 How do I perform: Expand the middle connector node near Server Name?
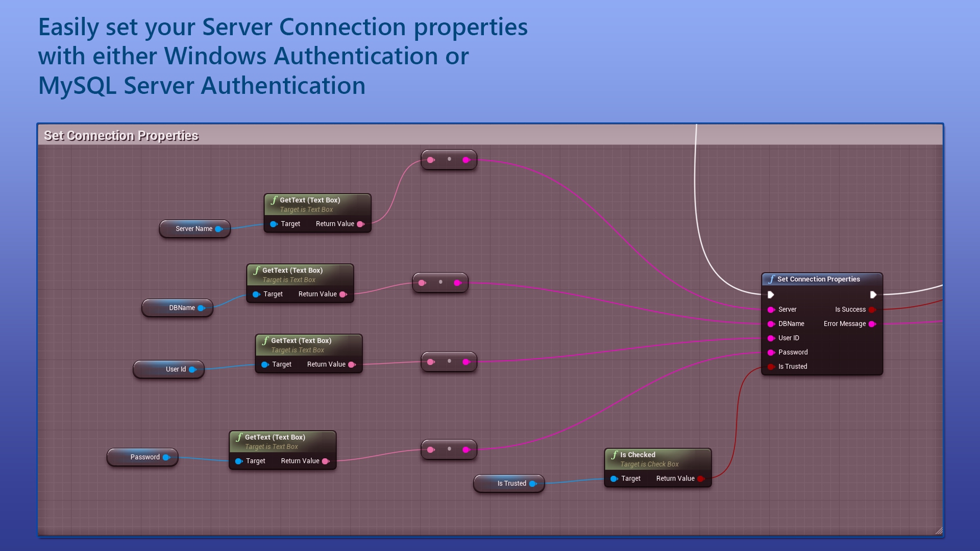pos(448,159)
